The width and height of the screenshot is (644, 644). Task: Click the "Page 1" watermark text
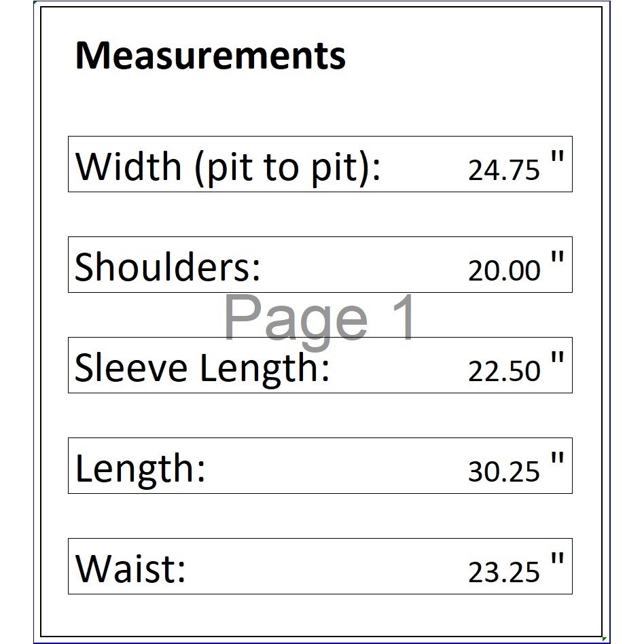click(319, 318)
